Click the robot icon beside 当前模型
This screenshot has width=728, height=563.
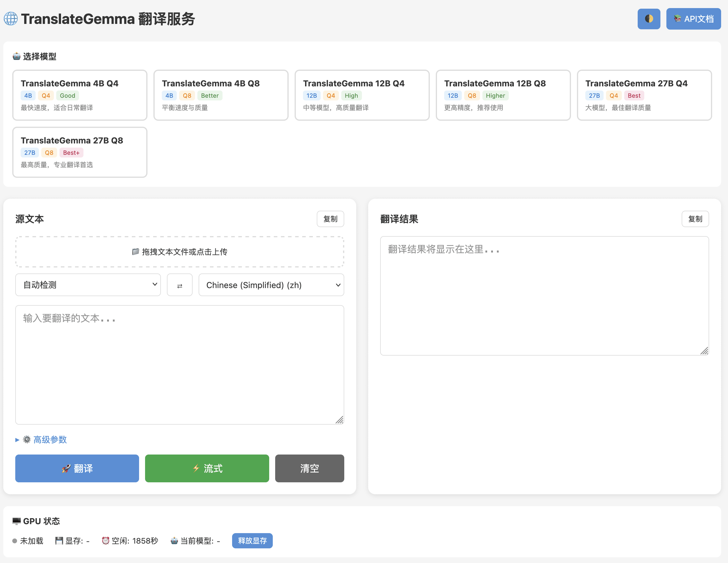(174, 541)
